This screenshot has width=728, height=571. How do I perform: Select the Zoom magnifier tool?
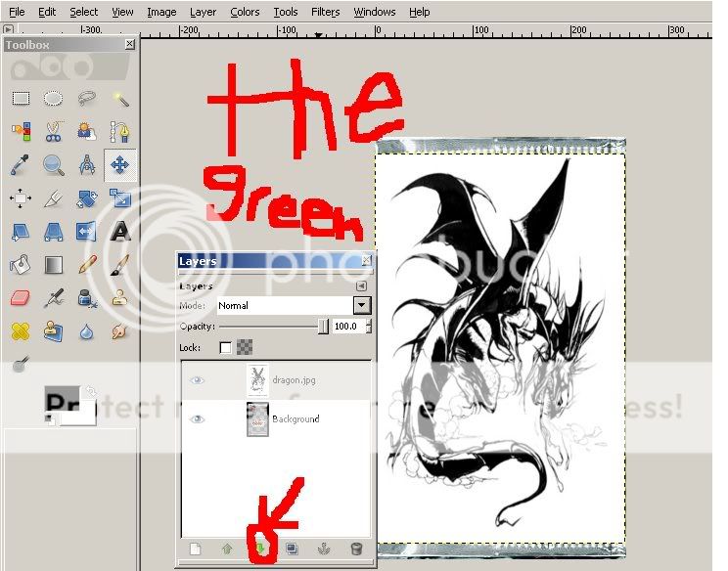click(x=54, y=164)
